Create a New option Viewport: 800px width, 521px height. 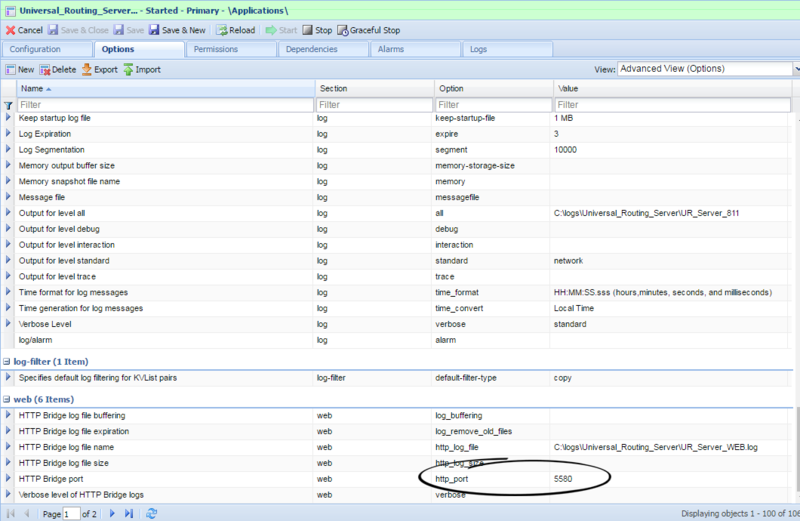tap(20, 69)
